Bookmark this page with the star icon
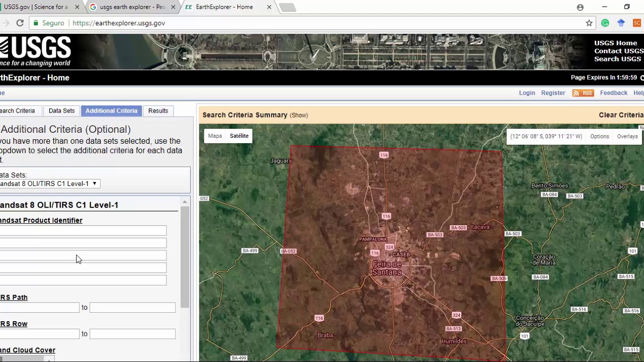Screen dimensions: 644x362 (x=589, y=23)
